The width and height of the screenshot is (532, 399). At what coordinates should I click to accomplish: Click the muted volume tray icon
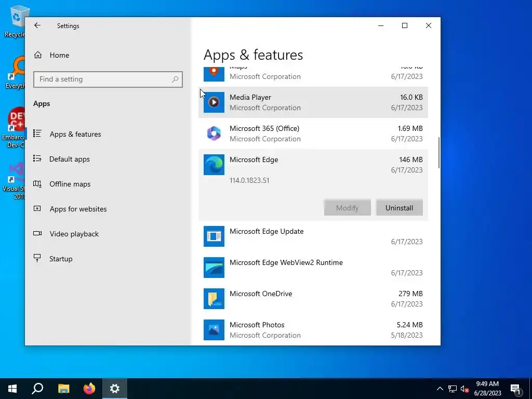[464, 389]
